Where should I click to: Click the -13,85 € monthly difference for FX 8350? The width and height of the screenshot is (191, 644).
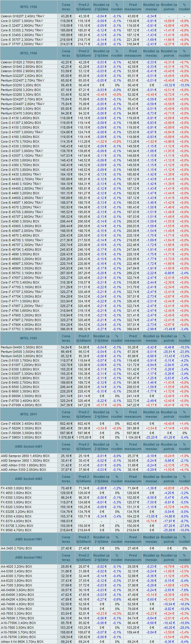coord(151,516)
